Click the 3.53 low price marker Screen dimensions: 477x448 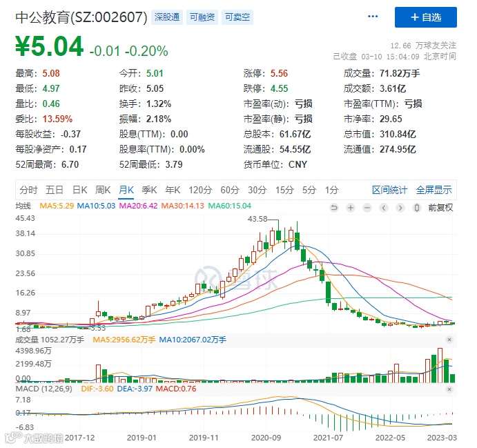pyautogui.click(x=98, y=328)
